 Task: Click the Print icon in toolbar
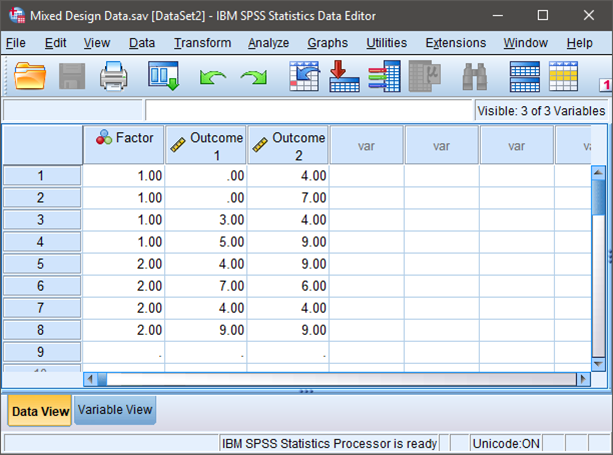(113, 76)
